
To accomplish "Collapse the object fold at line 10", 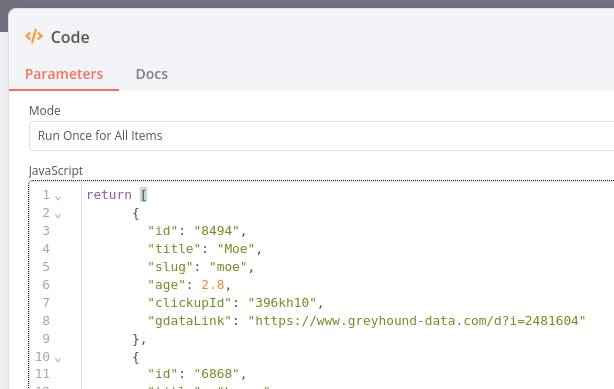I will (x=58, y=359).
